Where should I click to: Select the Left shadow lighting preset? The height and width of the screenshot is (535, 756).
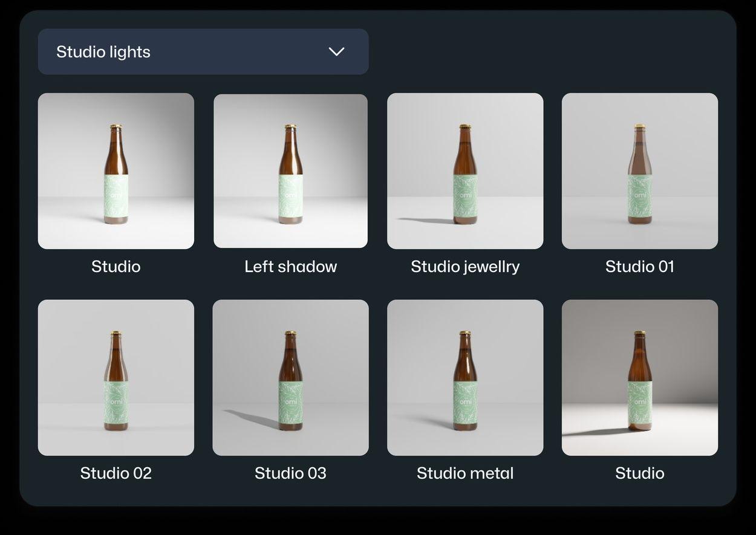tap(290, 170)
